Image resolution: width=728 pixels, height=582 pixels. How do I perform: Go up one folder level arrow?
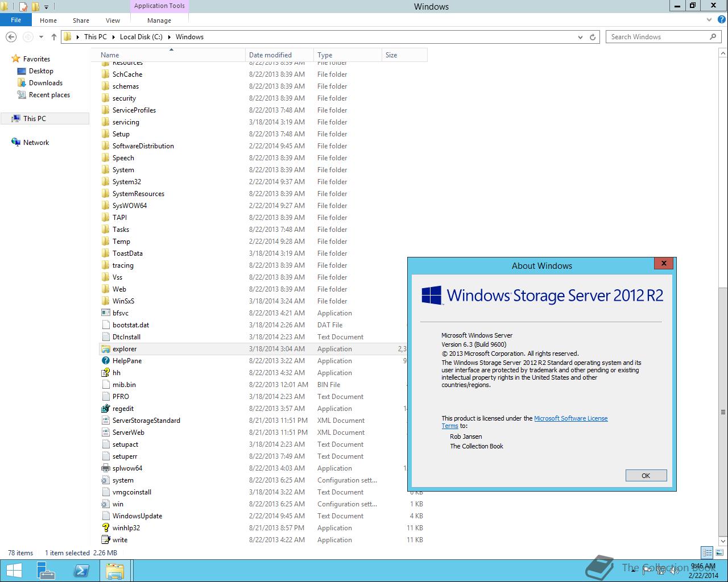[x=54, y=37]
